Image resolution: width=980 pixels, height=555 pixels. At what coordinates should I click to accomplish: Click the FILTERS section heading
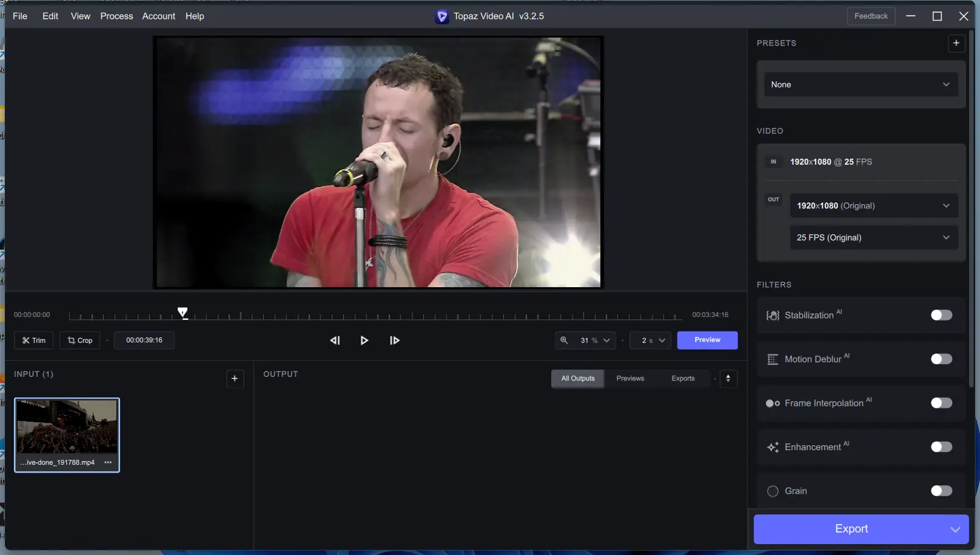click(774, 285)
